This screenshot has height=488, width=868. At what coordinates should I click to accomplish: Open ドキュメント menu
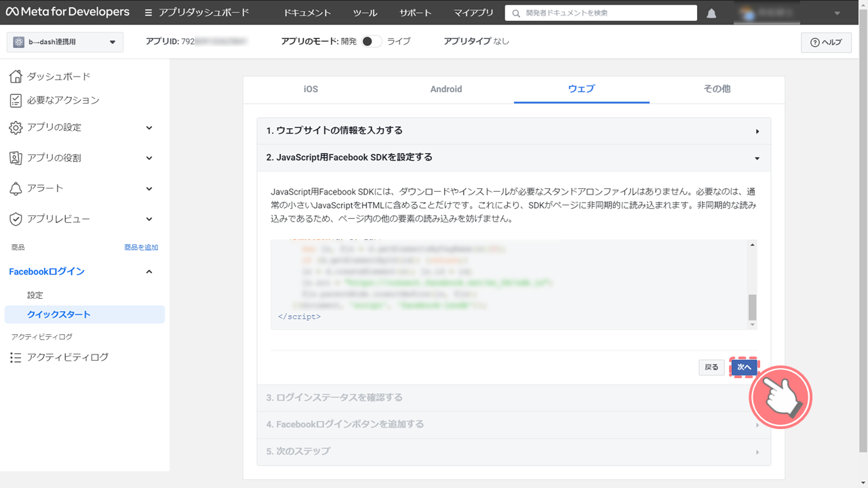(307, 13)
